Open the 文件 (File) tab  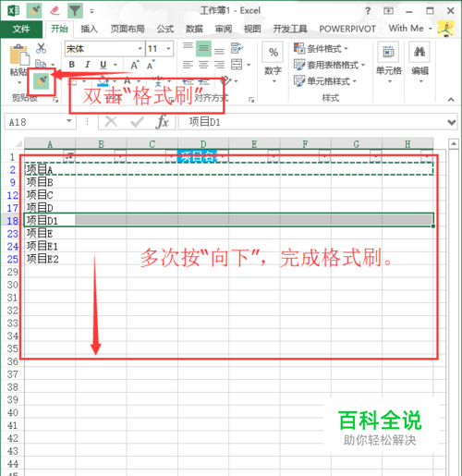(21, 29)
